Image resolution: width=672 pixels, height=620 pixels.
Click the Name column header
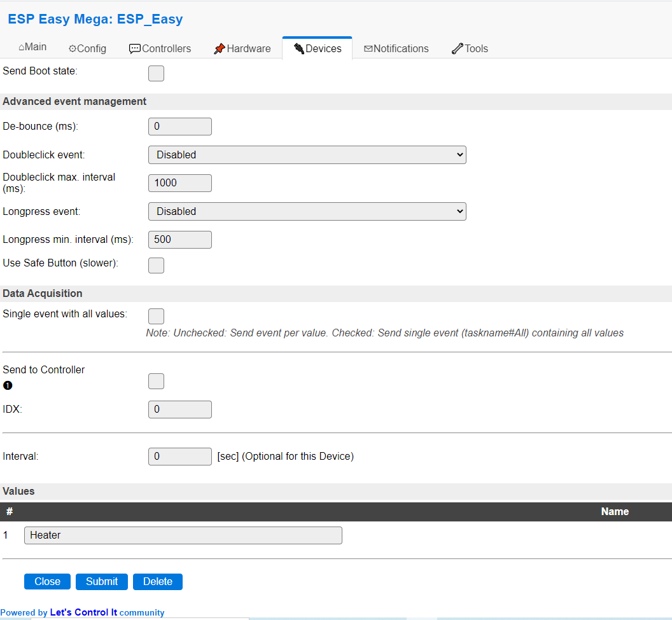(615, 512)
